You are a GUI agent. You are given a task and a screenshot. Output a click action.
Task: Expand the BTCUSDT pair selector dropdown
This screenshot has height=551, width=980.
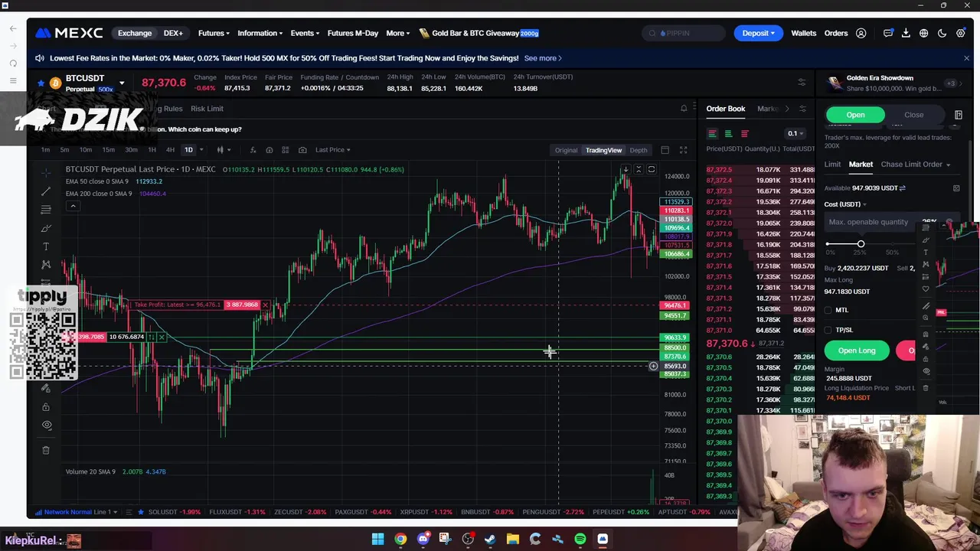[121, 83]
